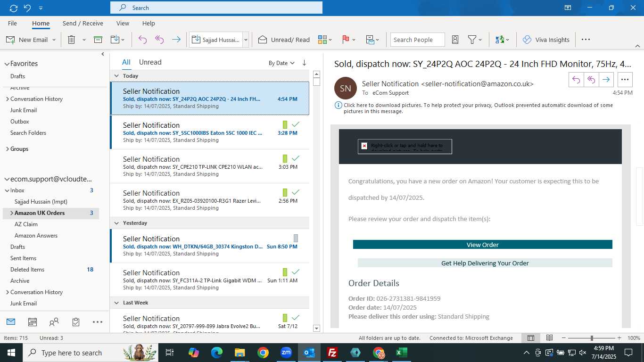Click in the Search People field

(x=417, y=40)
